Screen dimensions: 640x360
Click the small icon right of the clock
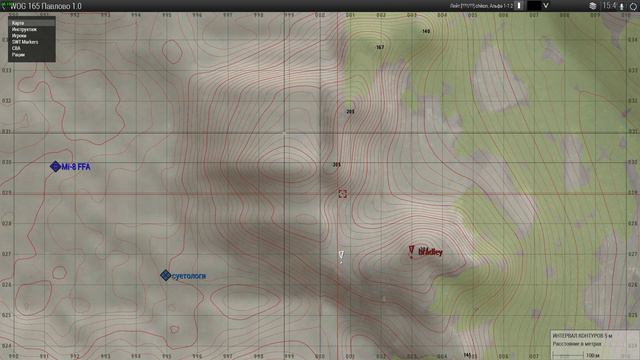tap(622, 7)
